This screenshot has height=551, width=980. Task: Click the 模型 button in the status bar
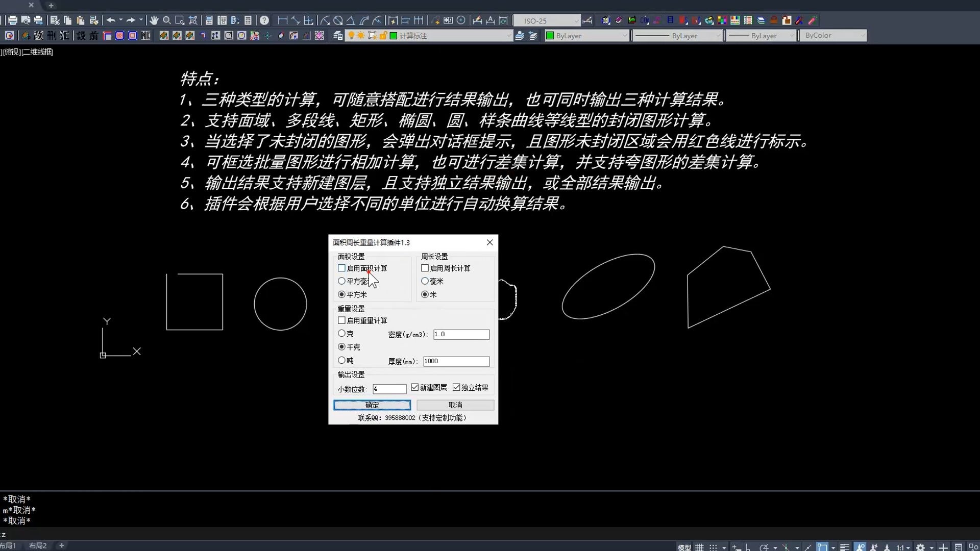click(x=683, y=546)
